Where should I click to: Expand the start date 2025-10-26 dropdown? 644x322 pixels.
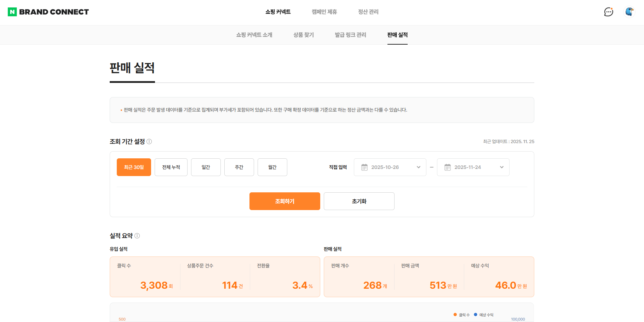419,167
